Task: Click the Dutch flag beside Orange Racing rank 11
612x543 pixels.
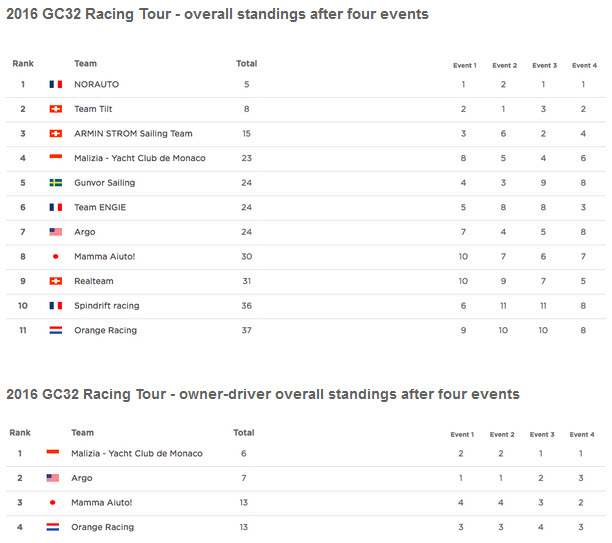Action: [56, 330]
